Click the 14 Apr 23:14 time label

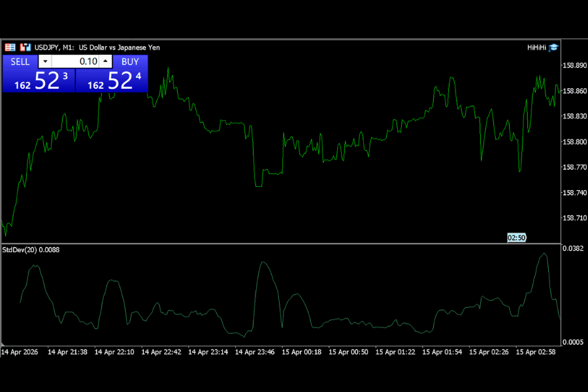pos(208,352)
